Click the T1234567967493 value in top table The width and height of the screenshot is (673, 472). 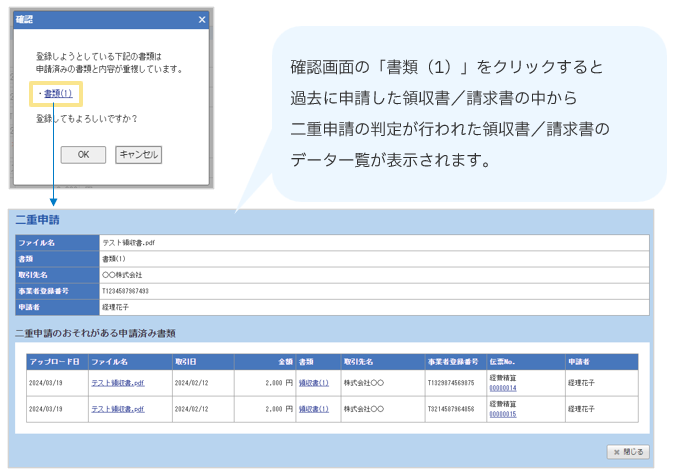126,291
